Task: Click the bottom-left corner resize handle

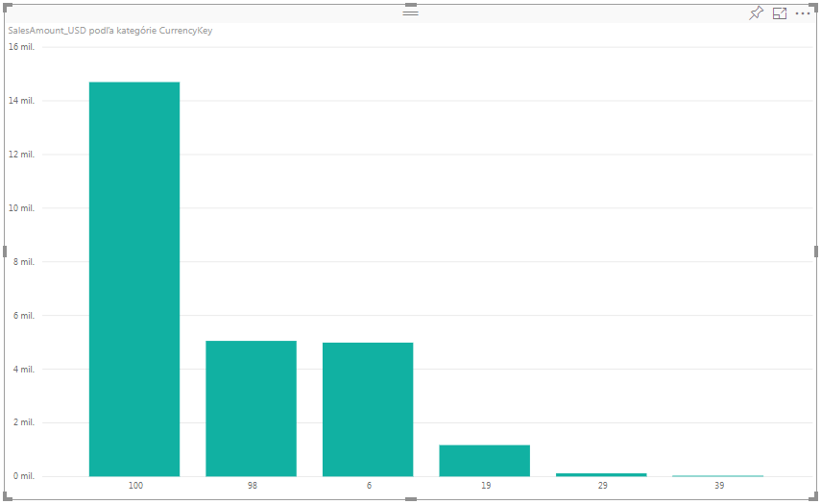Action: pos(7,496)
